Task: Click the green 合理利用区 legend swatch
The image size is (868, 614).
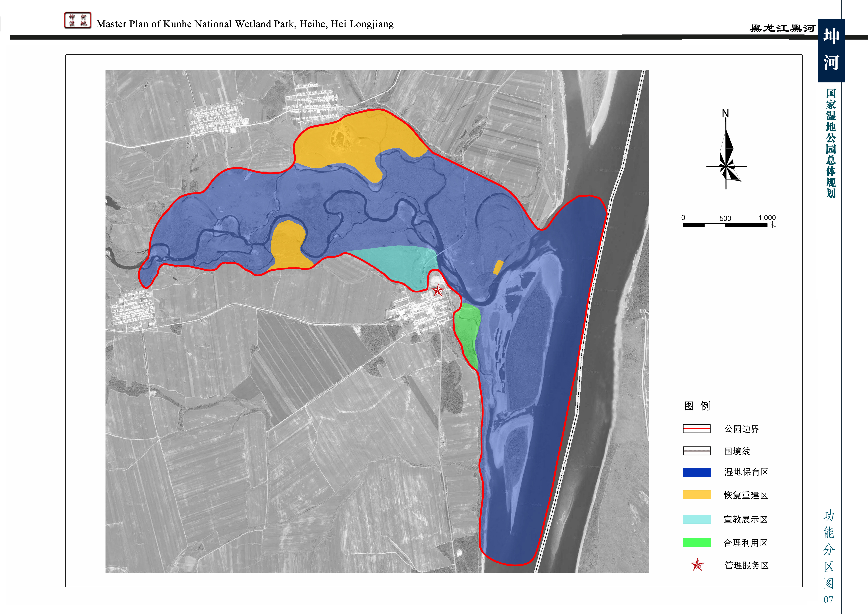Action: (x=697, y=543)
